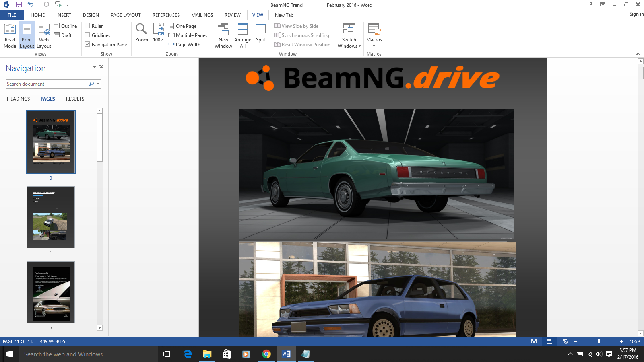Image resolution: width=644 pixels, height=362 pixels.
Task: Switch to Outline view
Action: [65, 26]
